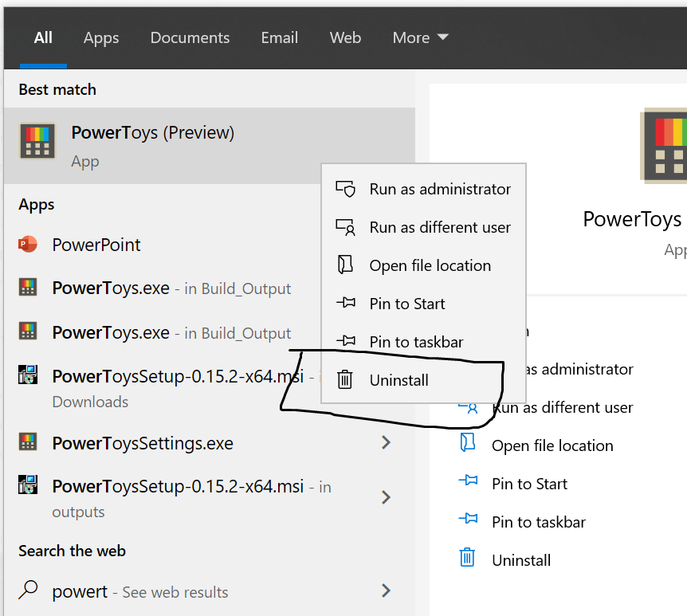Switch to the Documents tab
687x616 pixels.
pos(190,37)
